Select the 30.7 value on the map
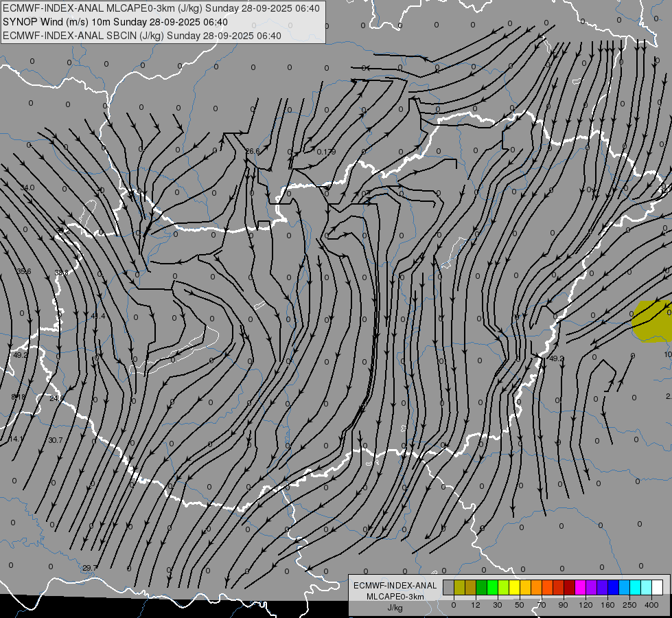The width and height of the screenshot is (672, 618). pyautogui.click(x=55, y=440)
